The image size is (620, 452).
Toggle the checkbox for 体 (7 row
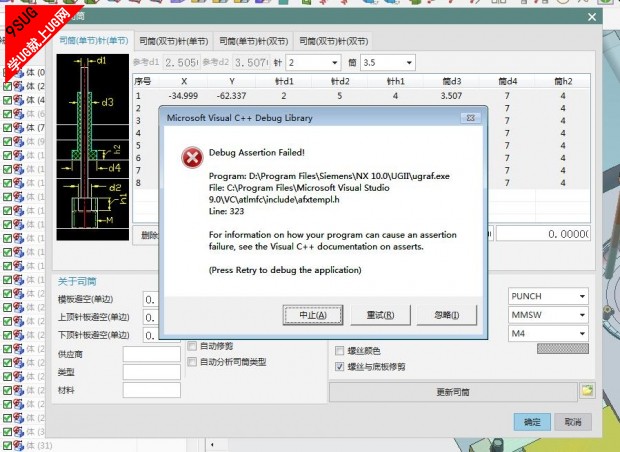[x=7, y=128]
